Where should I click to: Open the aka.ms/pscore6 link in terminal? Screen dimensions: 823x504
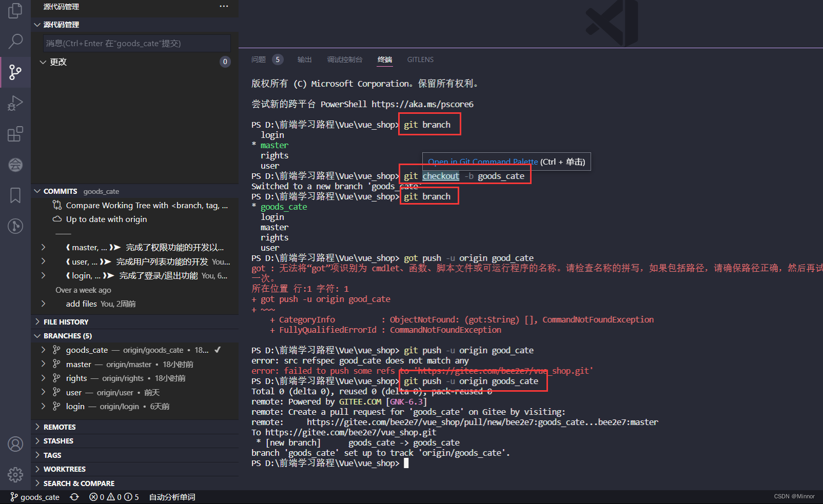coord(422,104)
